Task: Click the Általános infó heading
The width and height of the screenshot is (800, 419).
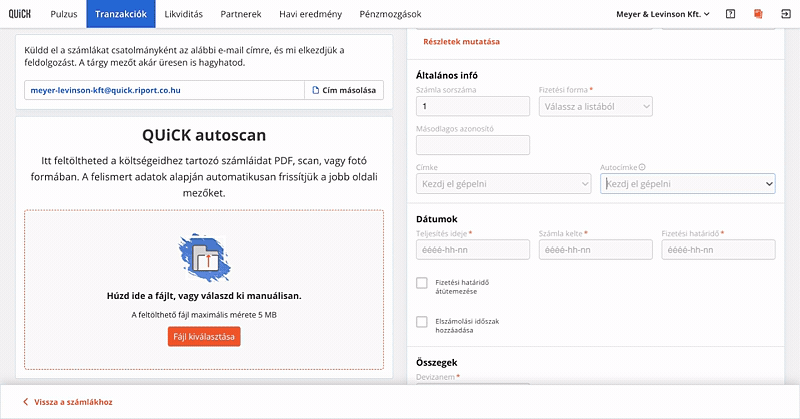Action: (x=447, y=76)
